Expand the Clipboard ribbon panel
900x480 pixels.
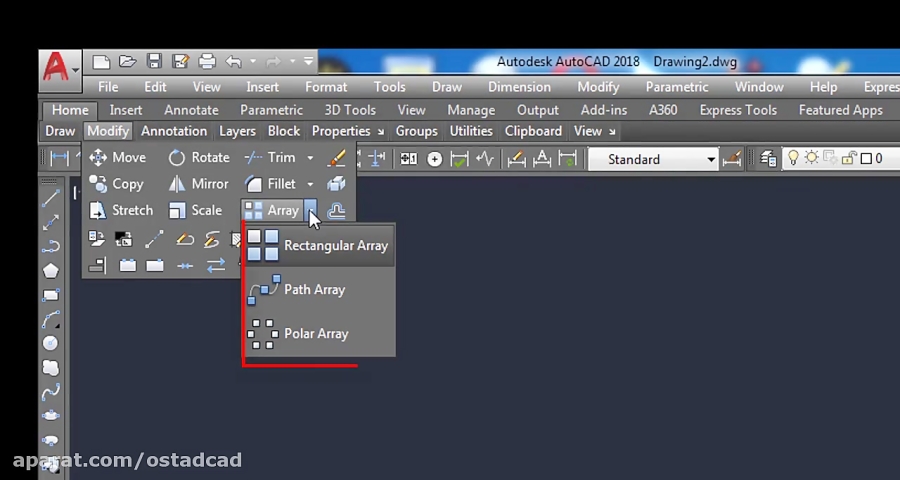[533, 131]
